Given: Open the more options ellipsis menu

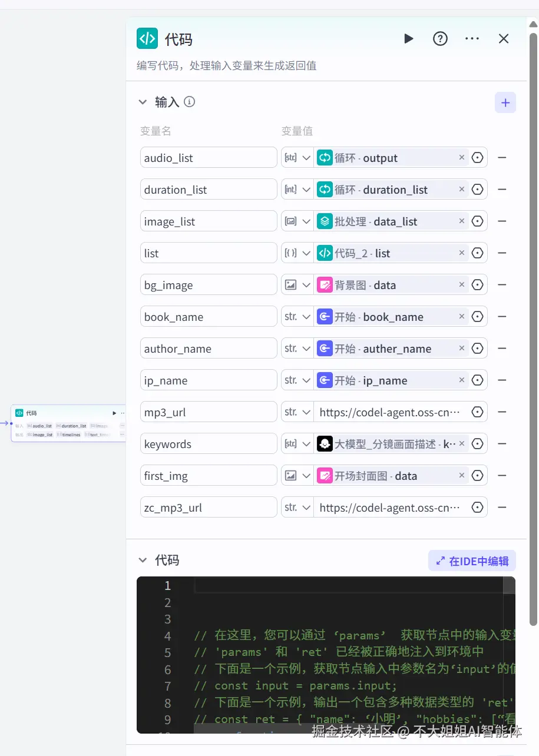Looking at the screenshot, I should [x=472, y=38].
